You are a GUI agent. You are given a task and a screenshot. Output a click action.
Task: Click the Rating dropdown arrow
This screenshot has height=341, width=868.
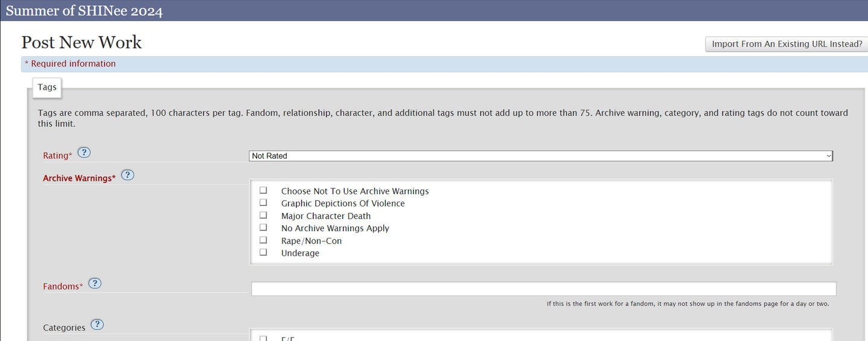coord(829,156)
